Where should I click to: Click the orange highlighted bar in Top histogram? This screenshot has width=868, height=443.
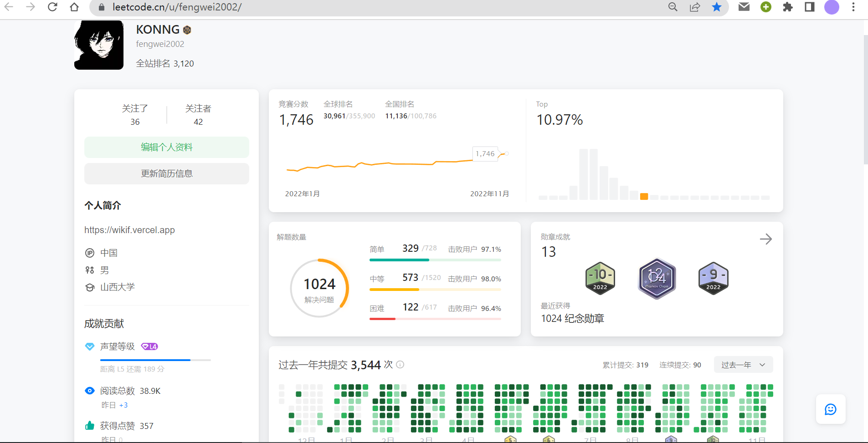(x=644, y=196)
